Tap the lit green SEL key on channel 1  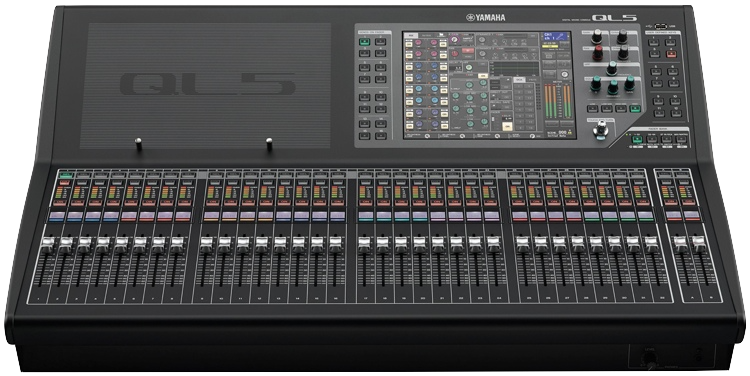66,176
